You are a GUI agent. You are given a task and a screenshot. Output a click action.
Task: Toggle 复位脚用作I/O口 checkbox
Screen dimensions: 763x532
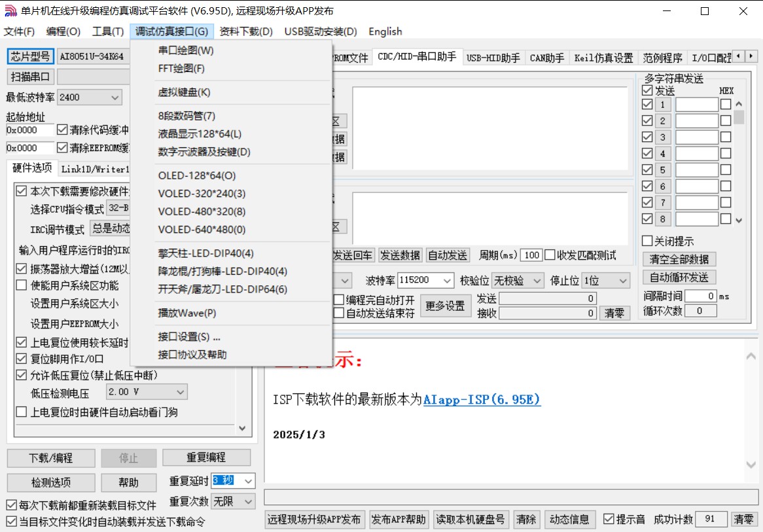click(22, 359)
